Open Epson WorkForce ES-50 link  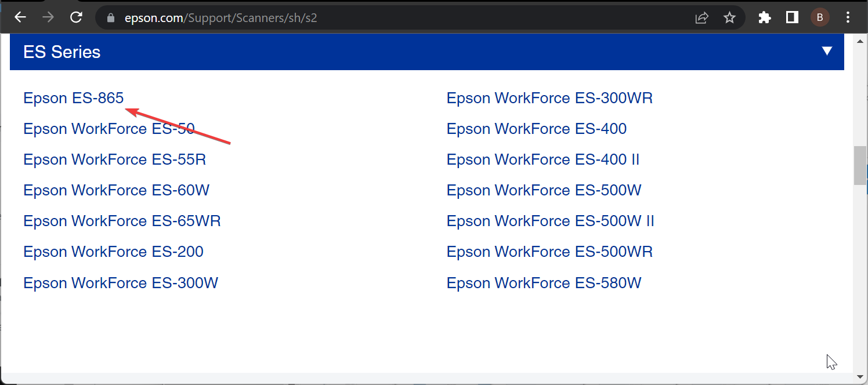[109, 129]
